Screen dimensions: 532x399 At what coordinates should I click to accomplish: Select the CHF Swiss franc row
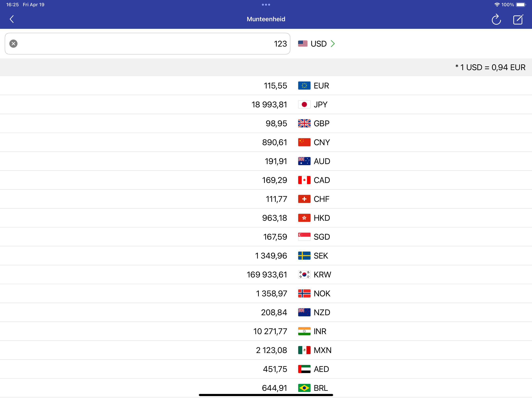pos(266,199)
